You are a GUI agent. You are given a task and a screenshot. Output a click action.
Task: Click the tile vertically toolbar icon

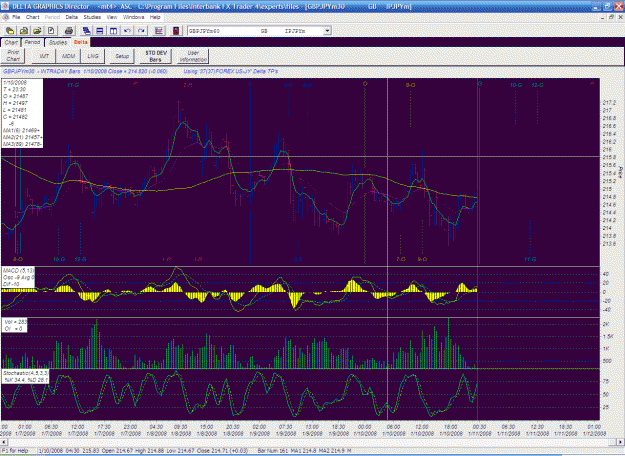pos(114,31)
